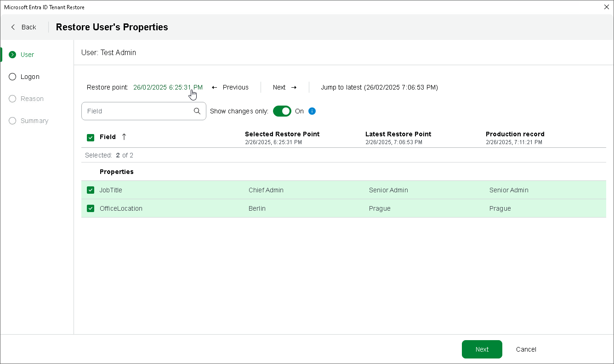Screen dimensions: 614x364
Task: Open the Reason step
Action: (32, 99)
